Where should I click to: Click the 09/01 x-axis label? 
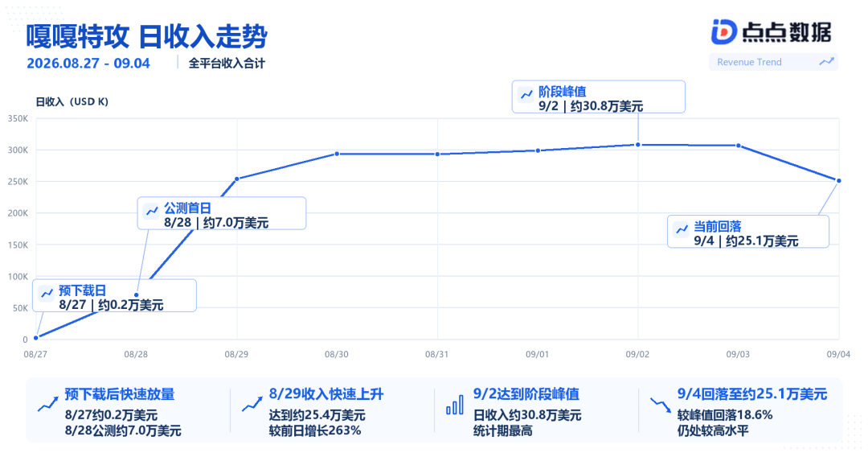point(537,354)
